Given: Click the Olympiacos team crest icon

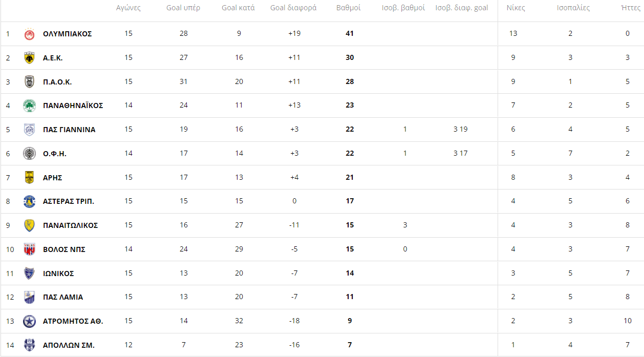Looking at the screenshot, I should [29, 34].
